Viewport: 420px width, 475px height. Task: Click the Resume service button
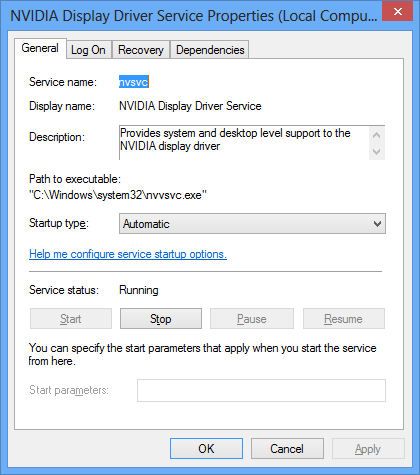(x=343, y=319)
